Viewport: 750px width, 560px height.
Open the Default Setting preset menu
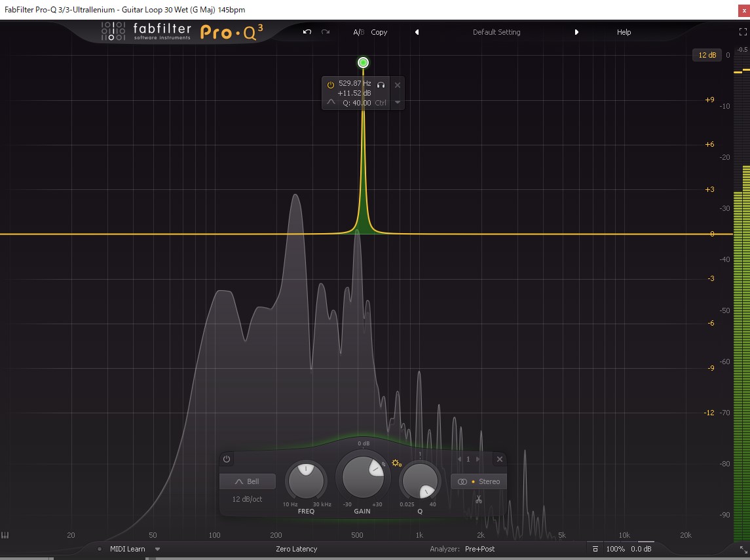(497, 32)
